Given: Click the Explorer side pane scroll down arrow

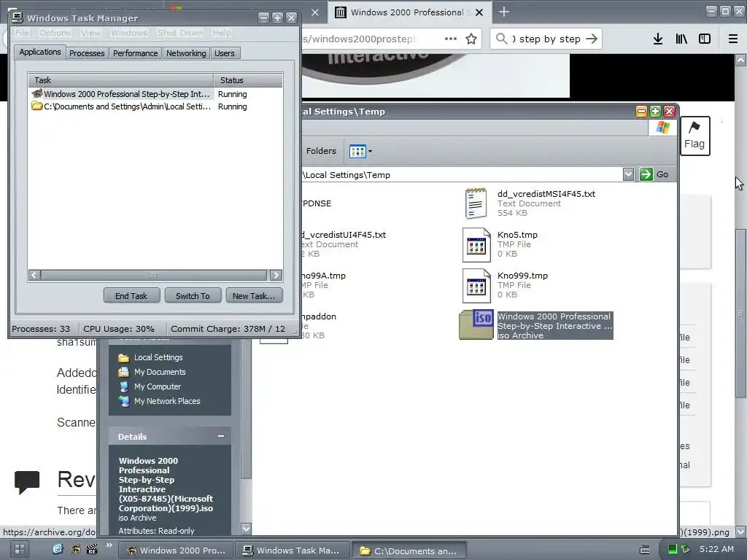Looking at the screenshot, I should coord(246,529).
